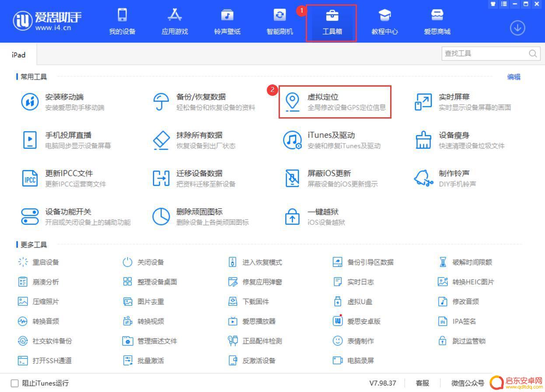Go to 铃声壁纸 section

tap(227, 21)
